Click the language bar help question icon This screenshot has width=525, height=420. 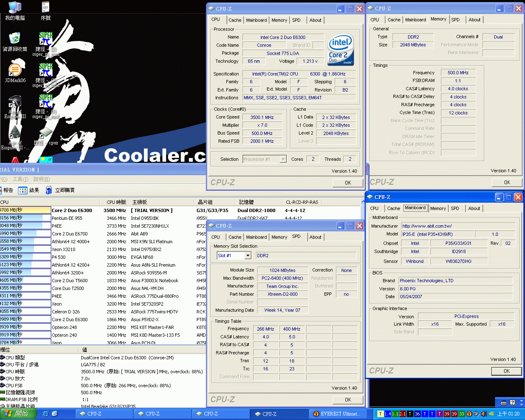[512, 403]
